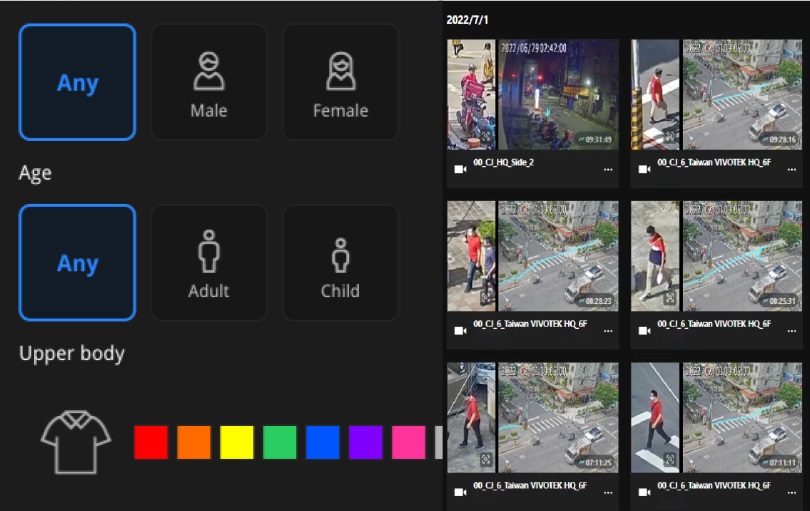The image size is (810, 511).
Task: Pick the pink upper body color
Action: coord(409,442)
